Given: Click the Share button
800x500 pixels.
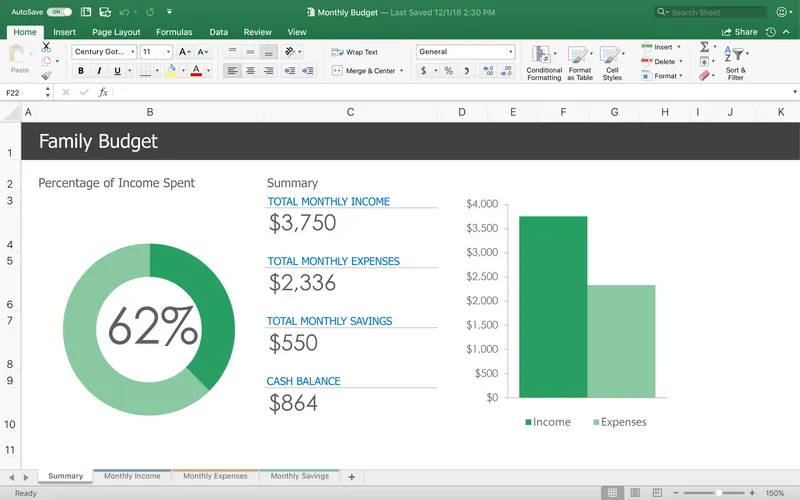Looking at the screenshot, I should coord(741,32).
